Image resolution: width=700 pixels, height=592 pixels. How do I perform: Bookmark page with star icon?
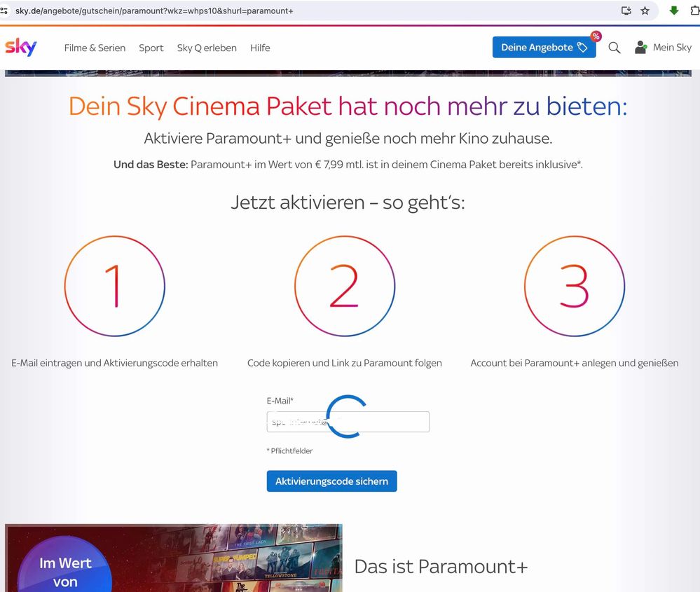[x=645, y=11]
